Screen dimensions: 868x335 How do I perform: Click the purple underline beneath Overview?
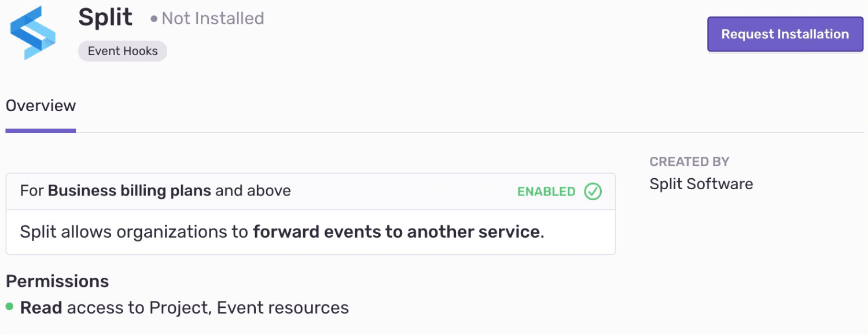click(x=41, y=131)
